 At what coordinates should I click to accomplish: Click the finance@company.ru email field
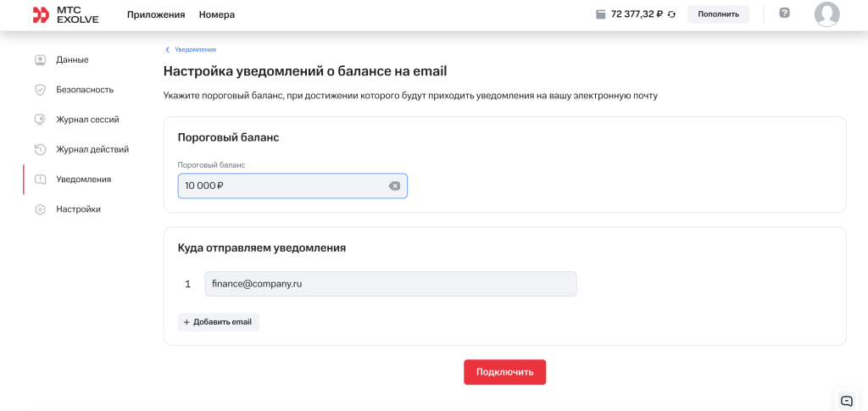pos(391,284)
